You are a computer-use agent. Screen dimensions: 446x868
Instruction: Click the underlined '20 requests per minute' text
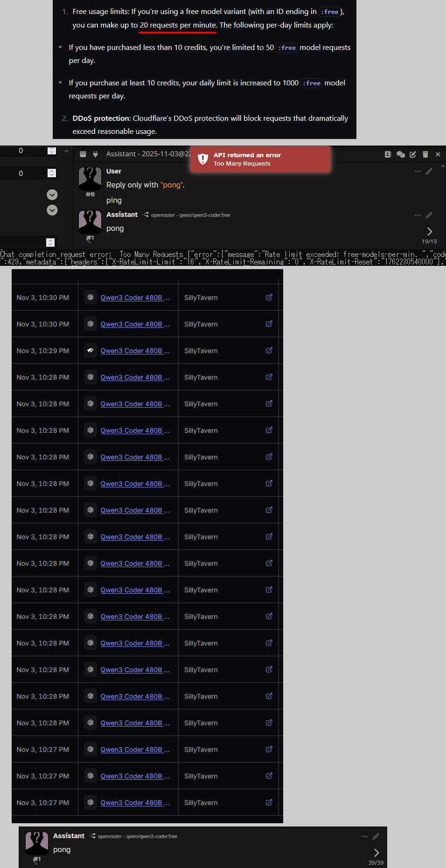178,25
